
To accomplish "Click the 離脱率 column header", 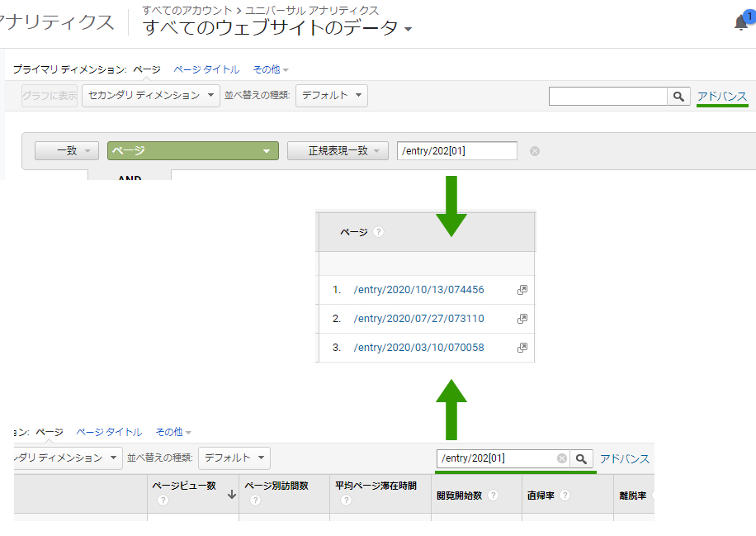I will (x=632, y=496).
